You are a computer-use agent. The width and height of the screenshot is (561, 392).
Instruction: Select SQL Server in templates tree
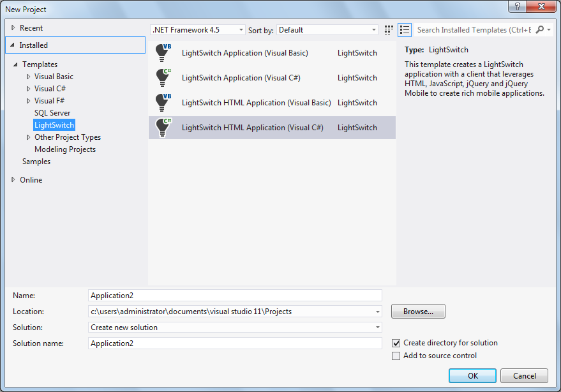coord(52,113)
